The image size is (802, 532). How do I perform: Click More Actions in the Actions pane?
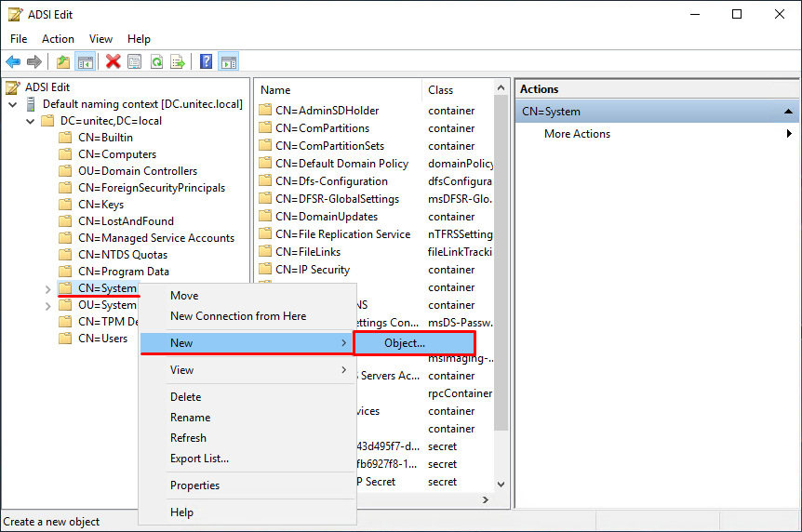click(577, 134)
